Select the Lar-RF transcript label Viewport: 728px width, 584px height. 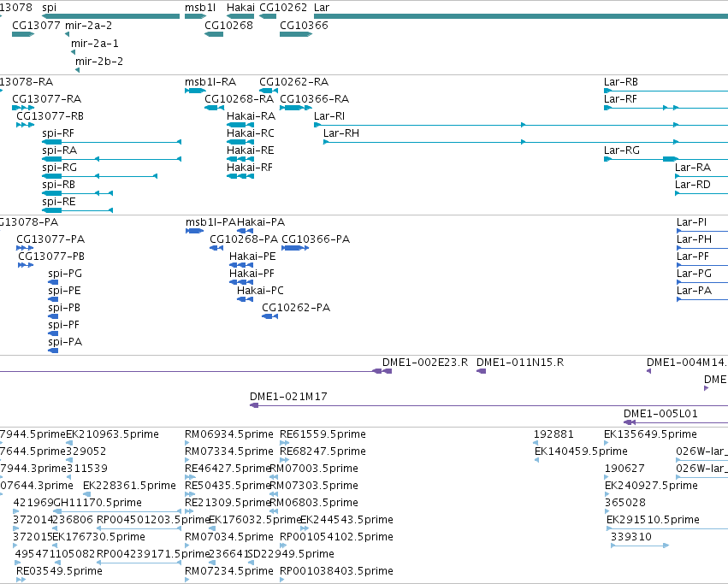point(620,99)
